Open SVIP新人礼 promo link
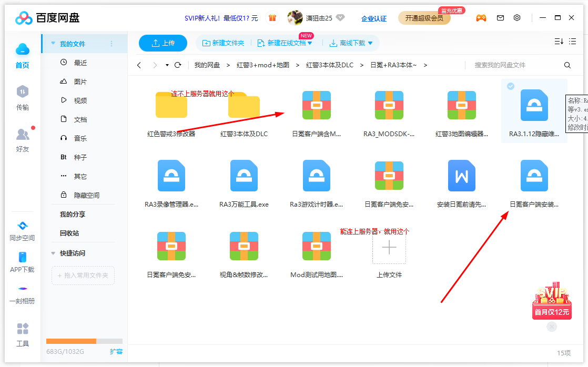The width and height of the screenshot is (588, 367). pyautogui.click(x=221, y=18)
